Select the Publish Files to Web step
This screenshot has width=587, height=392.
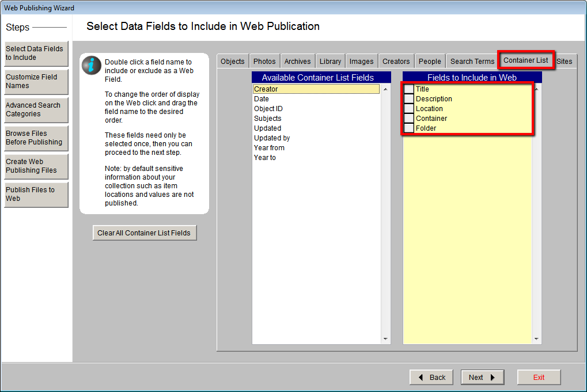tap(36, 191)
